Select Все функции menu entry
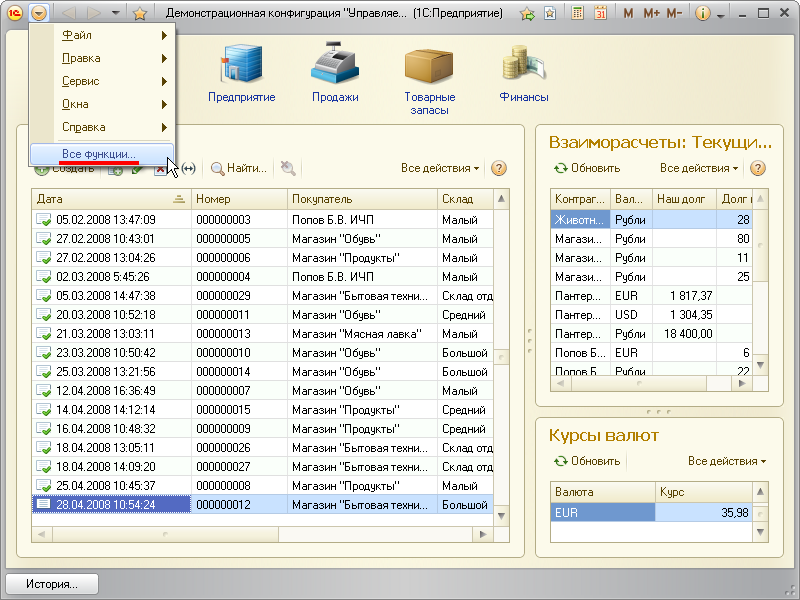Image resolution: width=800 pixels, height=600 pixels. coord(100,154)
